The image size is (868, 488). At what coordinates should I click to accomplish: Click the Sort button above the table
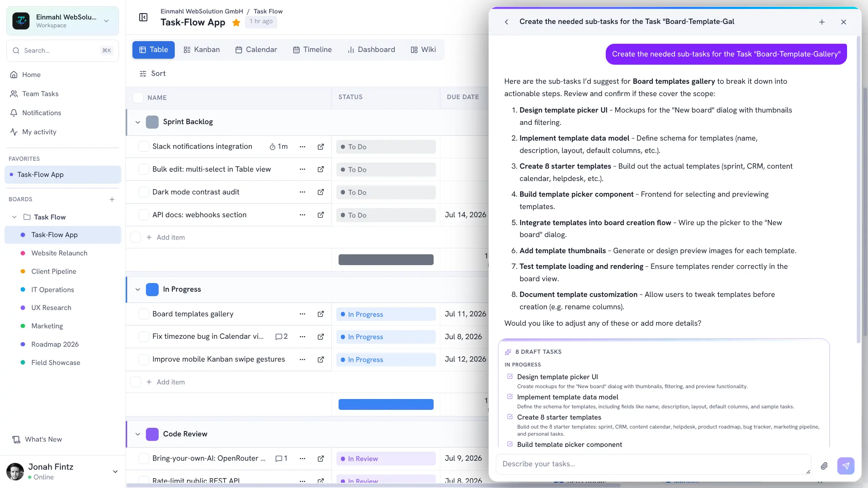tap(152, 74)
